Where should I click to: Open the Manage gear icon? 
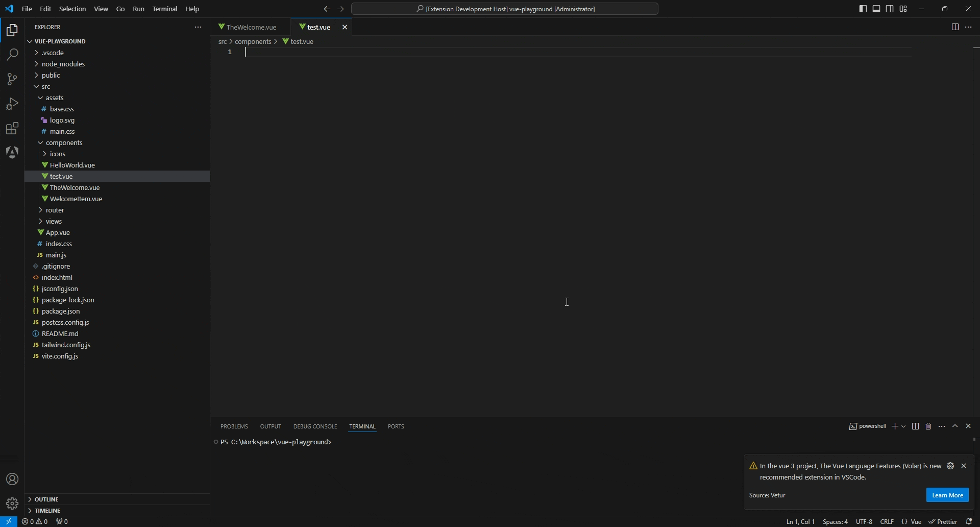[12, 504]
